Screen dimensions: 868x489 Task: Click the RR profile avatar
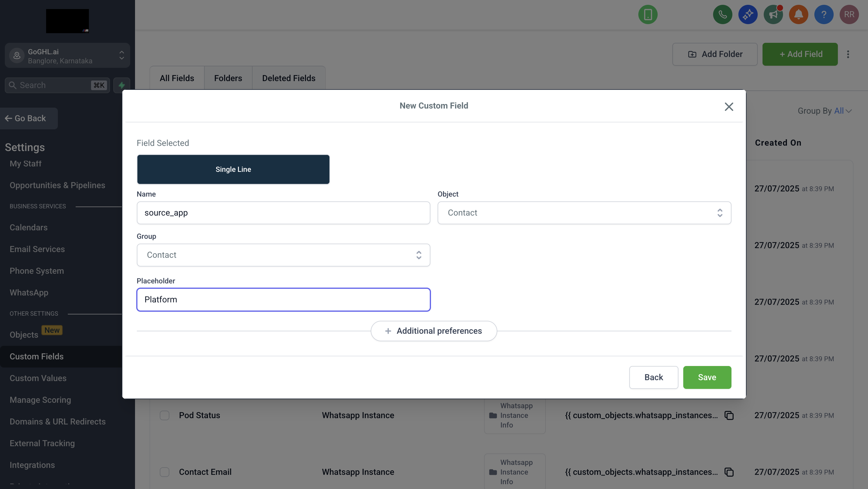[x=849, y=14]
